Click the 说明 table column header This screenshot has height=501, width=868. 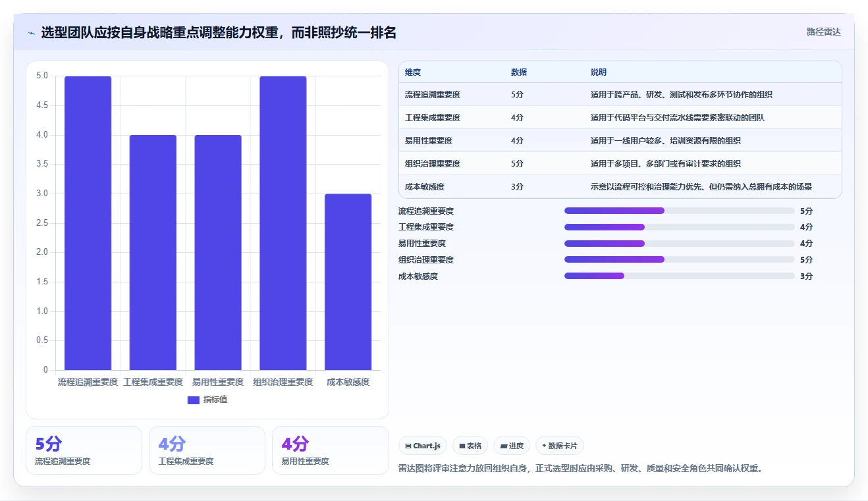click(599, 72)
